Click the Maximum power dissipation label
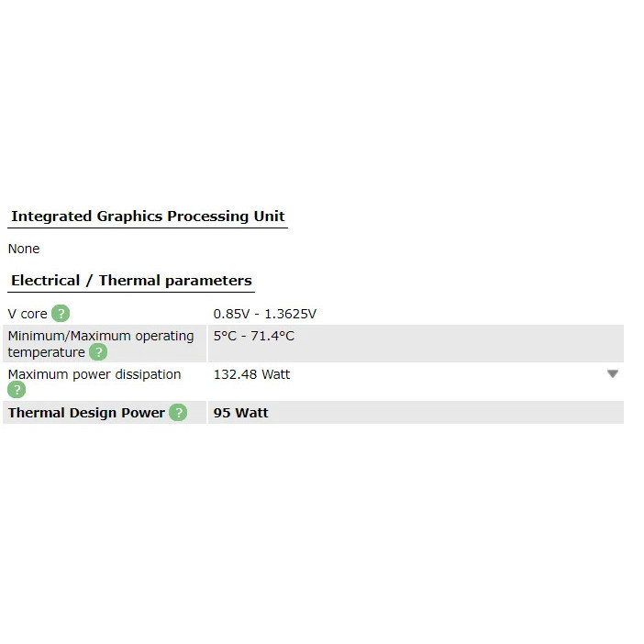 click(x=94, y=374)
